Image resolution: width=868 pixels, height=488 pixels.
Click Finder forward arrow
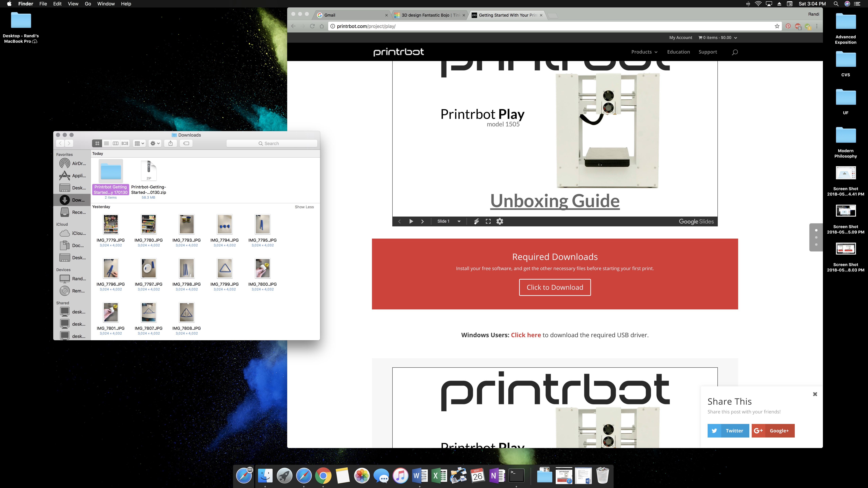(69, 144)
